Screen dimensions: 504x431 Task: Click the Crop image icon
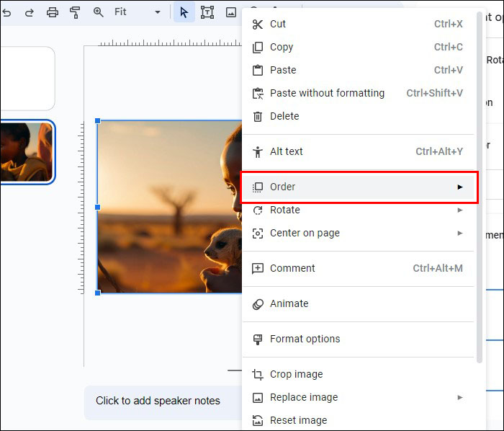[258, 374]
